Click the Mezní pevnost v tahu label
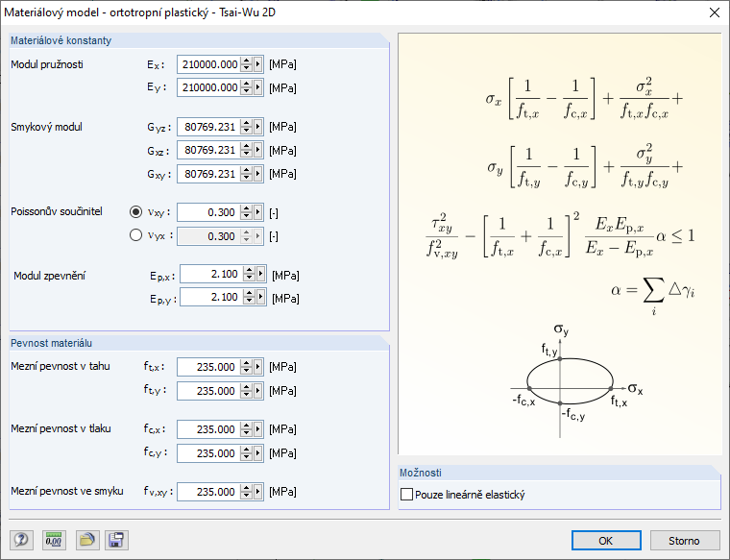This screenshot has width=730, height=560. pos(61,366)
